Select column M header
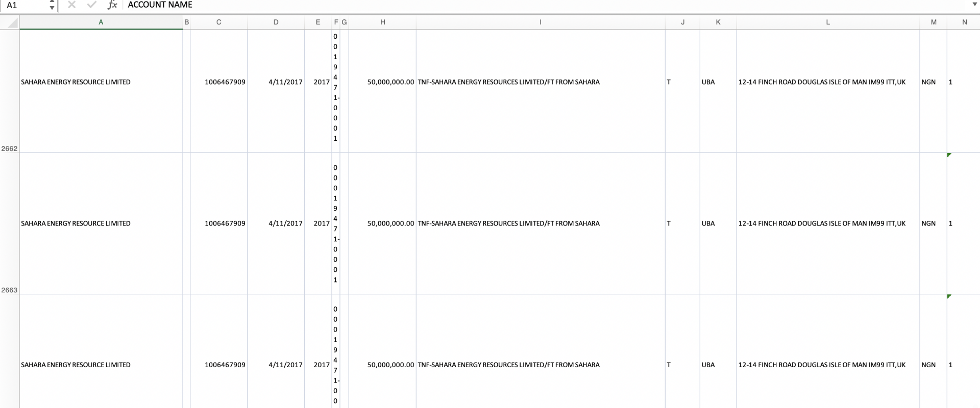Image resolution: width=980 pixels, height=408 pixels. tap(934, 22)
